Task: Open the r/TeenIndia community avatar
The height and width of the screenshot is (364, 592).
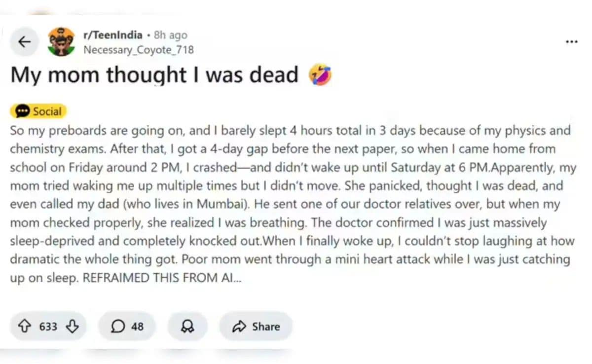Action: pyautogui.click(x=61, y=42)
